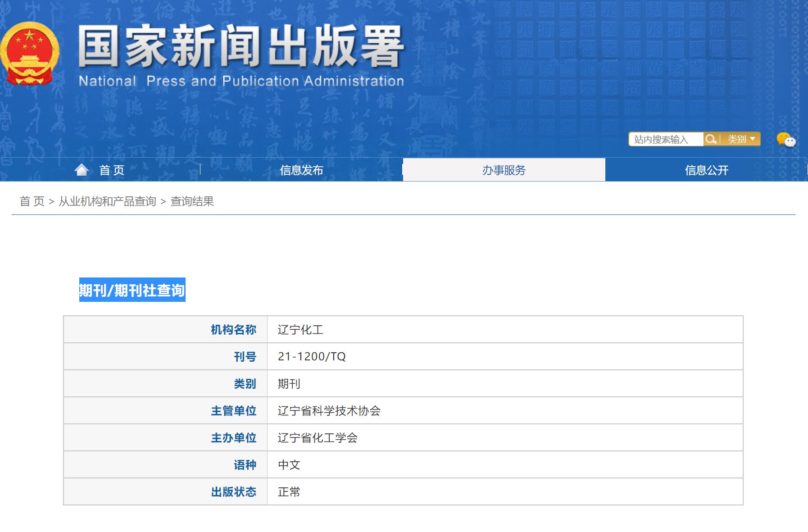Focus the 站内搜索输入 search field
This screenshot has height=532, width=808.
(x=666, y=140)
